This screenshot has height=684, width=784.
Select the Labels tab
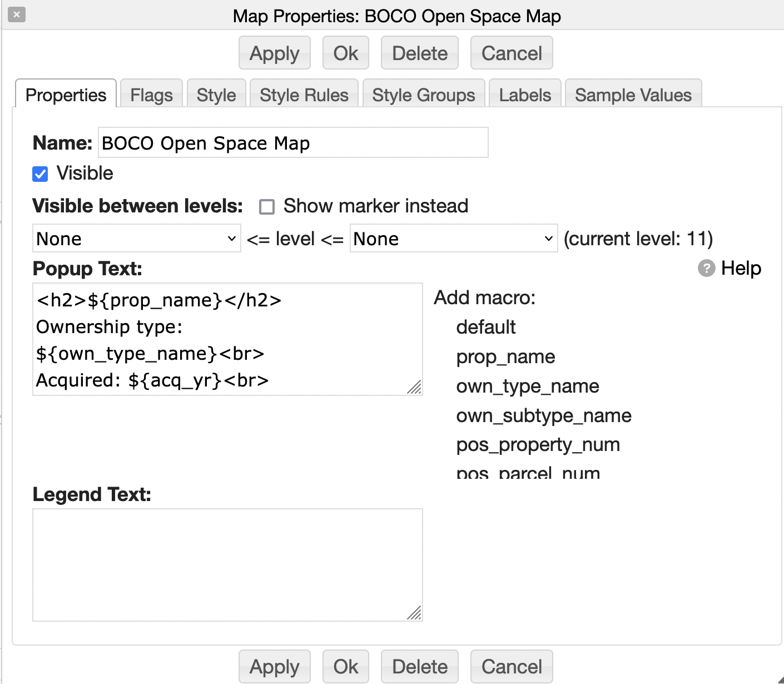tap(525, 95)
